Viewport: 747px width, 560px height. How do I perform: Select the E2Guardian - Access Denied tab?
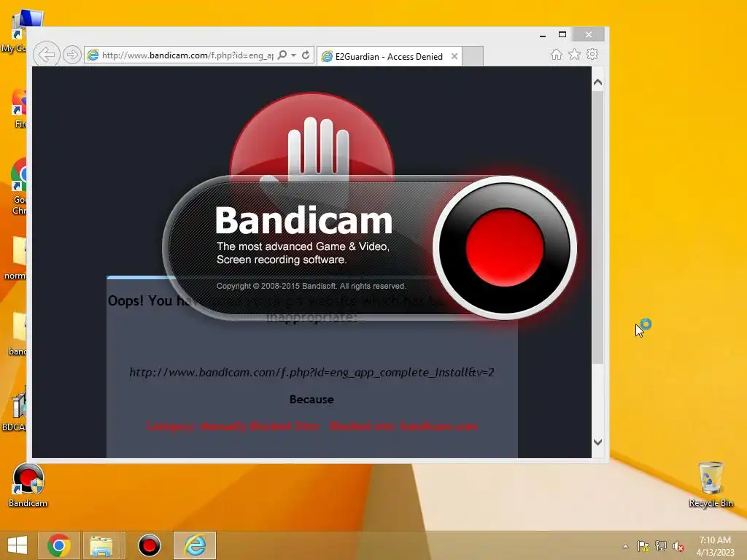click(389, 57)
